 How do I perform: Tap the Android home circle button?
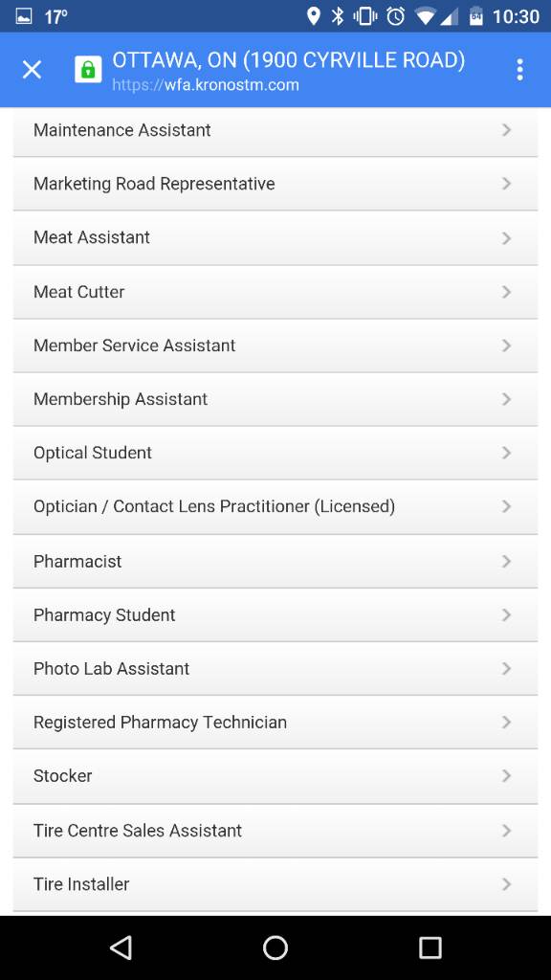275,947
